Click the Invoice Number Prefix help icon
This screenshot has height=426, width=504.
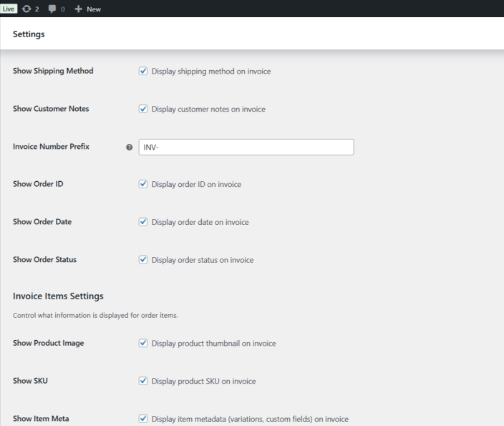(129, 147)
